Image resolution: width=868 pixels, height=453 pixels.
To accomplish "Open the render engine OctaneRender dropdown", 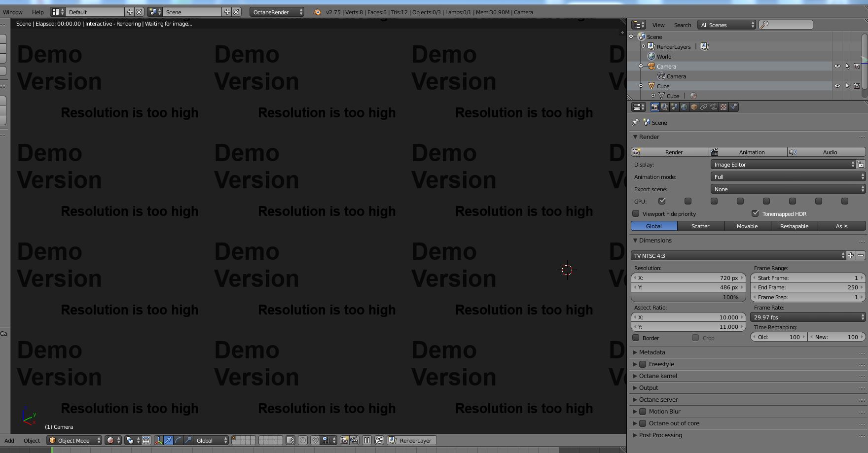I will point(277,12).
